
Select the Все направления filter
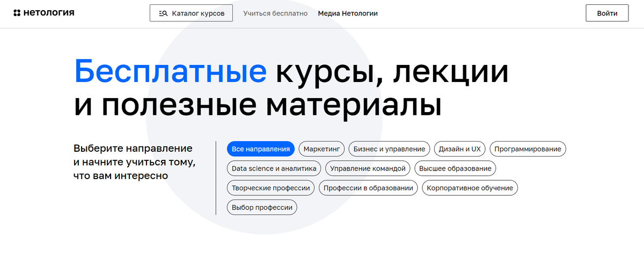tap(261, 149)
